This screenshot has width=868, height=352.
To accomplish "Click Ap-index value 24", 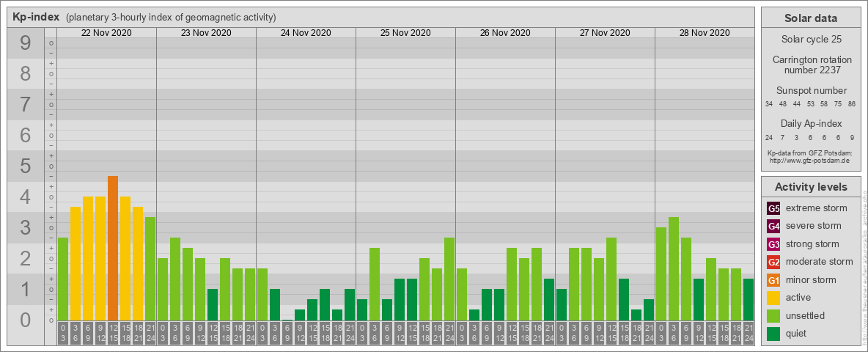I will pos(770,137).
